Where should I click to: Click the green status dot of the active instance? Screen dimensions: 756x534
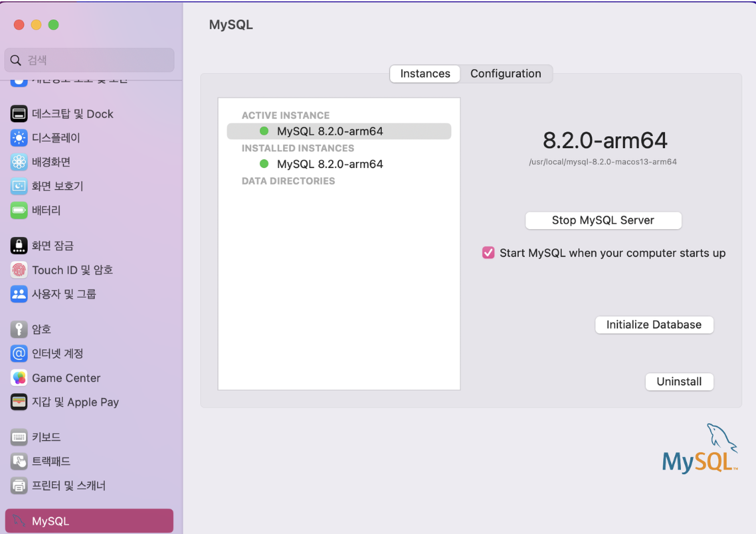pyautogui.click(x=264, y=131)
